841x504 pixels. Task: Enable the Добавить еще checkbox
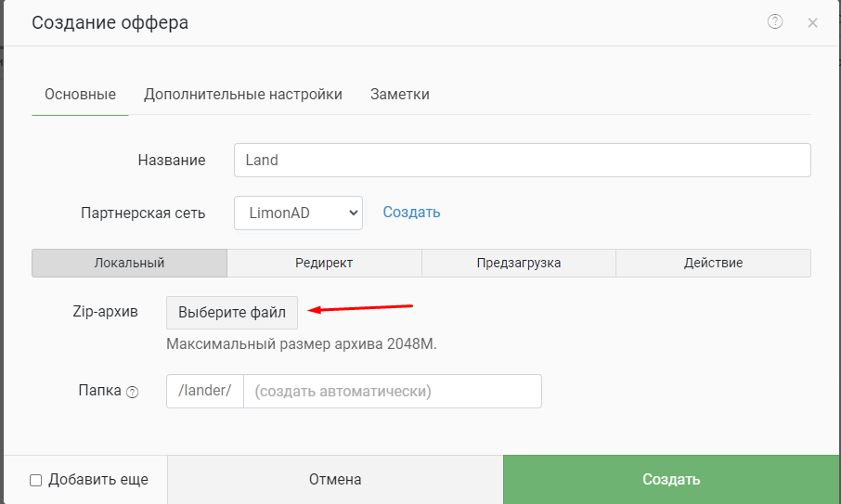(36, 480)
